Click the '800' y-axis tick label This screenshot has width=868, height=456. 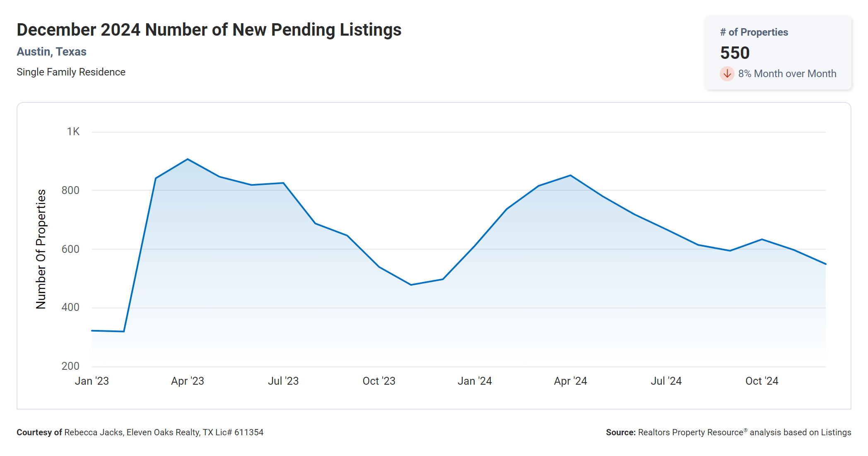tap(70, 190)
